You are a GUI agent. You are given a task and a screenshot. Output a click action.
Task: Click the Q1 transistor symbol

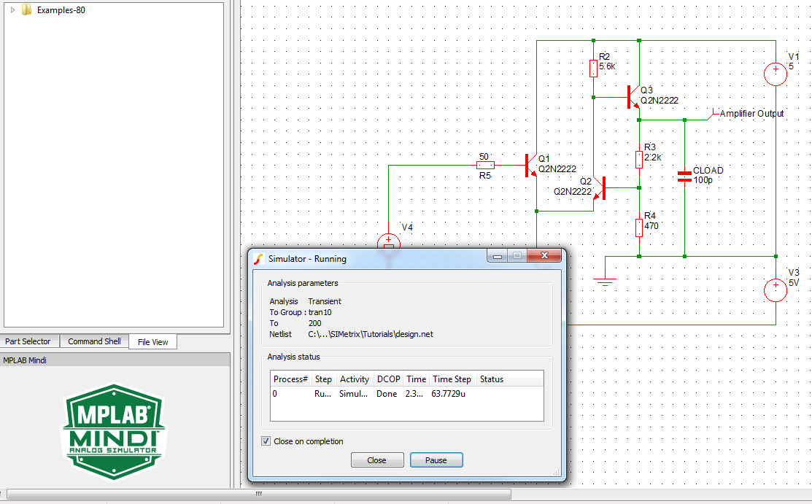pos(530,166)
